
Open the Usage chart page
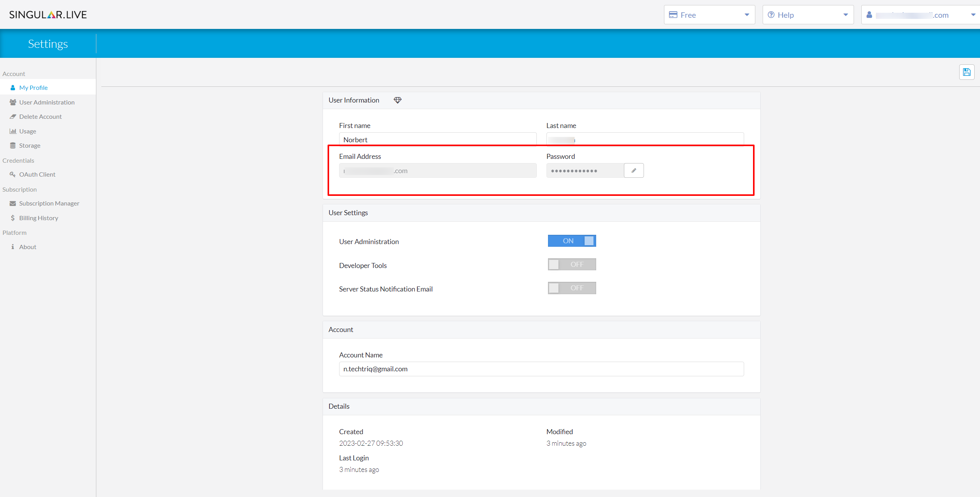(27, 131)
